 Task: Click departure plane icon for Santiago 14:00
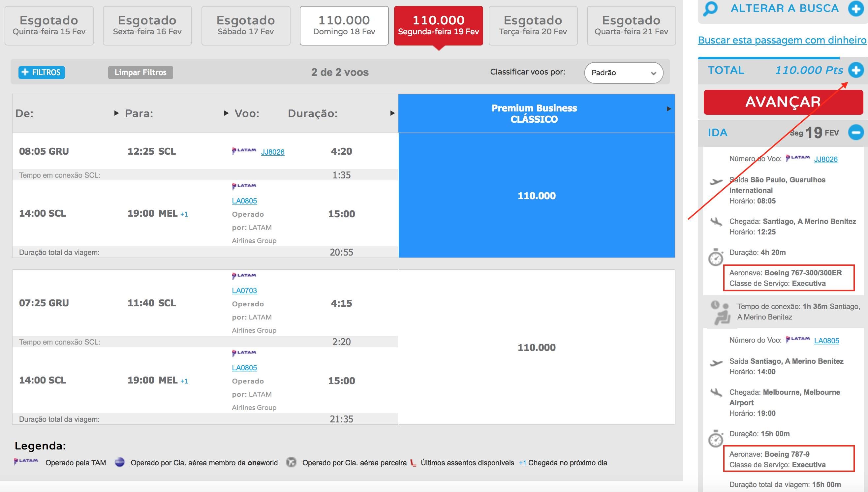tap(716, 363)
